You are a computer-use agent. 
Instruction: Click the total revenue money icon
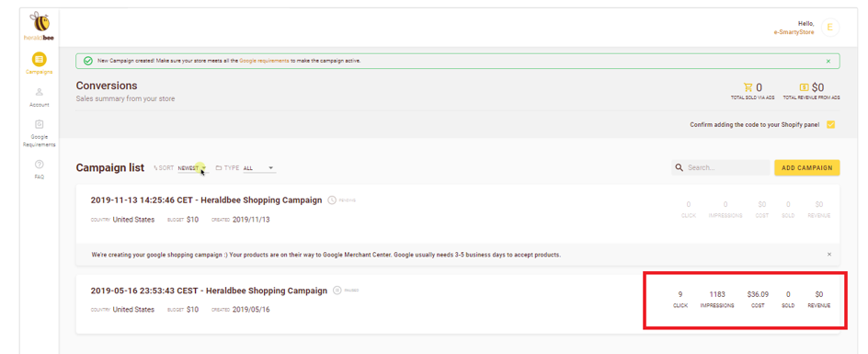(x=805, y=87)
